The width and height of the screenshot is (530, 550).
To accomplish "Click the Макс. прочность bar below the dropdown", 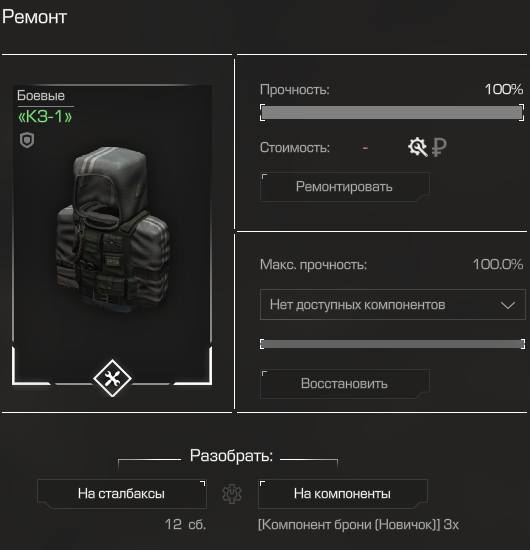I will (x=392, y=344).
